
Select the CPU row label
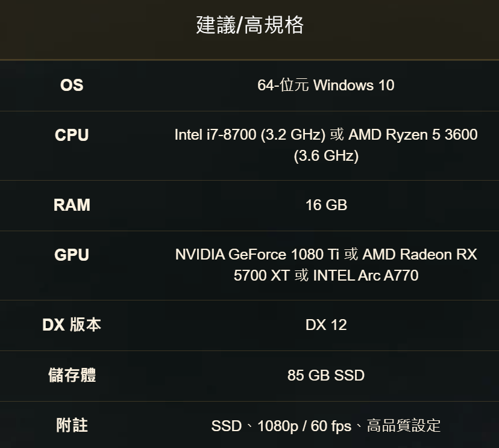[x=72, y=135]
